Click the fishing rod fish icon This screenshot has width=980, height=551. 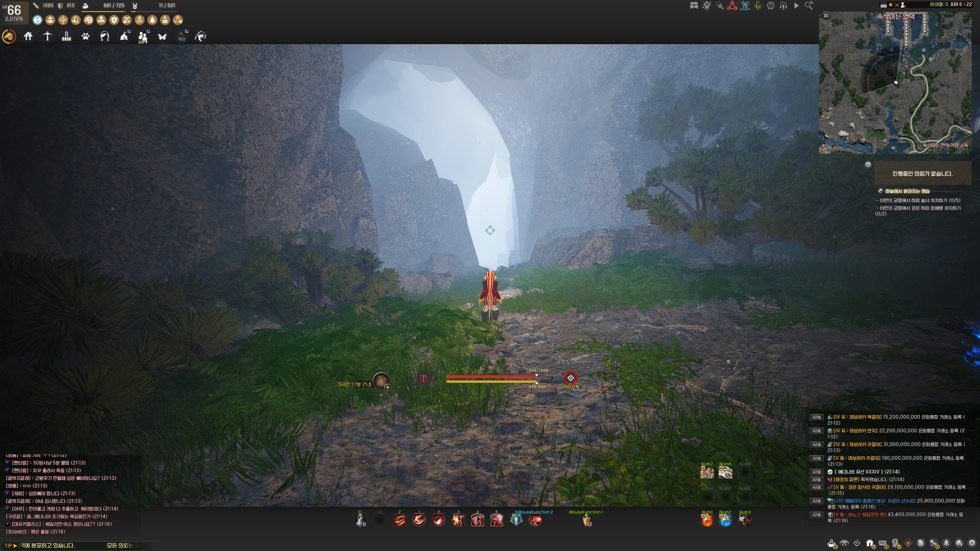(x=201, y=36)
